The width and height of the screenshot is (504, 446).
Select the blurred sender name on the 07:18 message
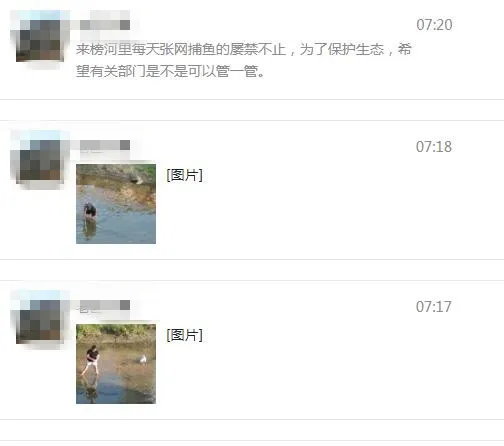[x=105, y=145]
